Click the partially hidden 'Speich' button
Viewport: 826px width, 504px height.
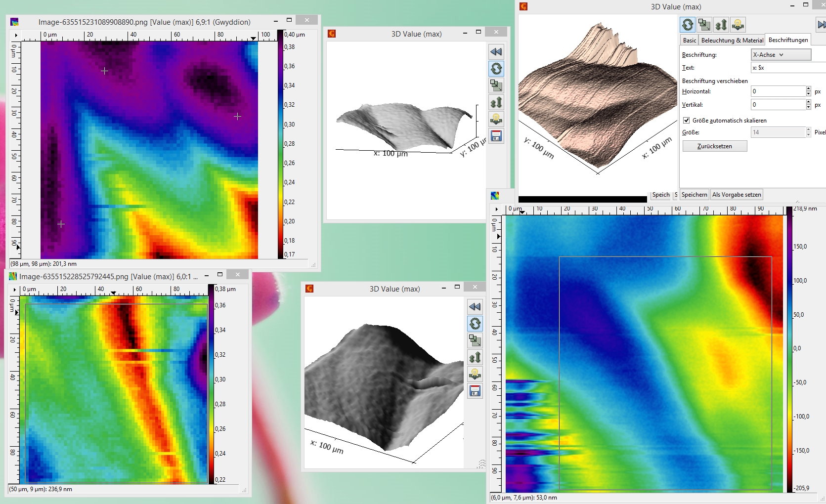tap(661, 195)
